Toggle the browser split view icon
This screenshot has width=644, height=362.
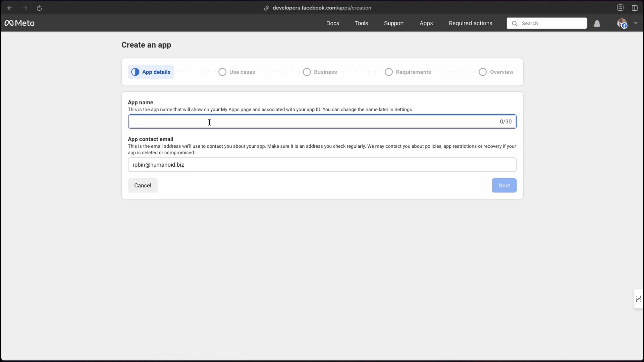click(x=635, y=8)
